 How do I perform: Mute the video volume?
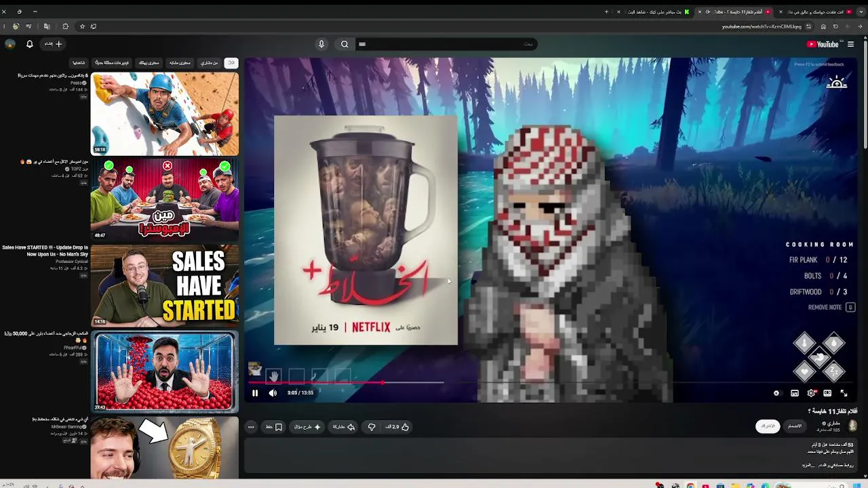pos(273,393)
